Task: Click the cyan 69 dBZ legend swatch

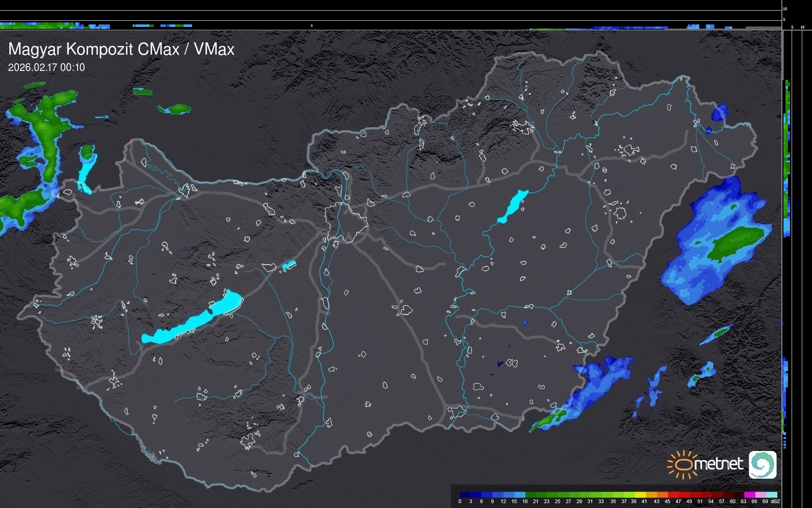Action: [x=772, y=495]
